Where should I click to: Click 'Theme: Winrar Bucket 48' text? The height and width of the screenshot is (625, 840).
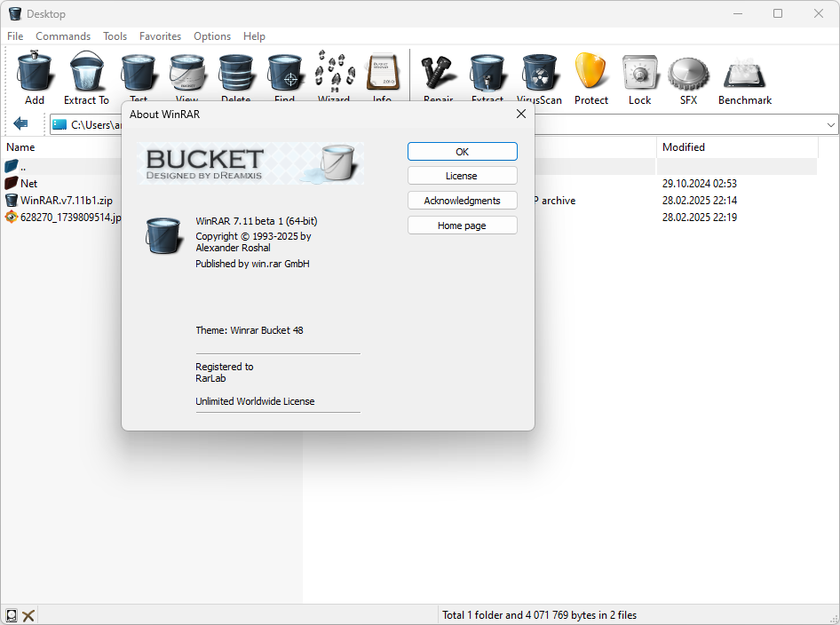250,330
